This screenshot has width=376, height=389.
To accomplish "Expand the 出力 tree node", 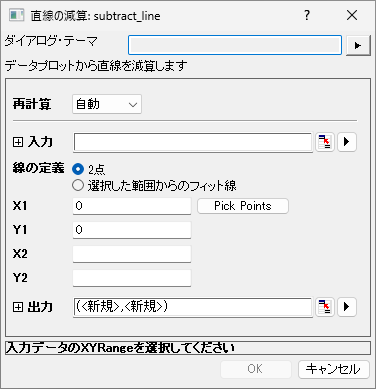I will pyautogui.click(x=18, y=307).
